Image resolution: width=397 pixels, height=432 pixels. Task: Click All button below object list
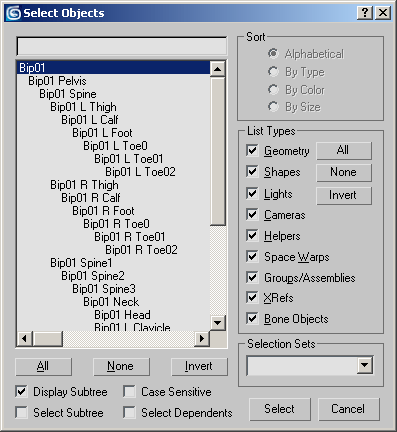[43, 366]
